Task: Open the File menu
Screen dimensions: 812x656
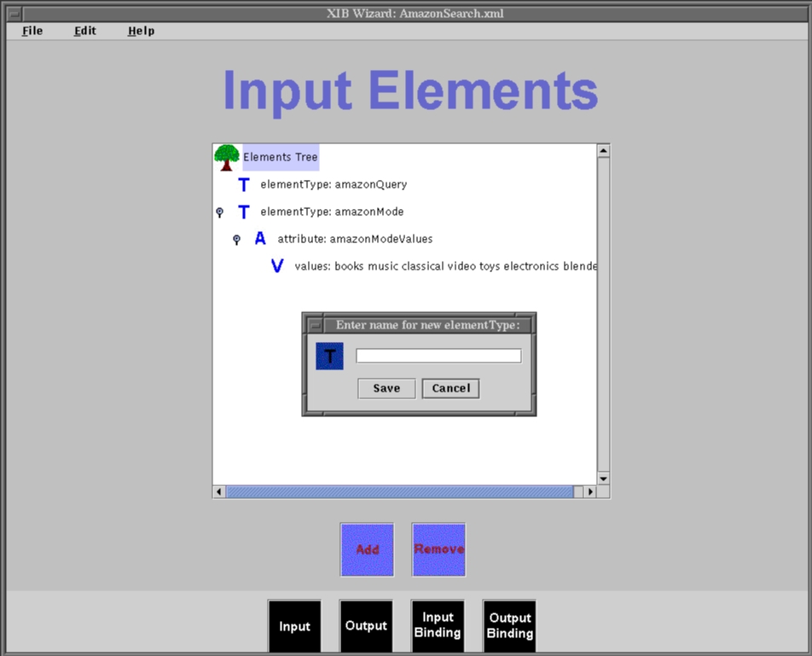Action: pyautogui.click(x=32, y=31)
